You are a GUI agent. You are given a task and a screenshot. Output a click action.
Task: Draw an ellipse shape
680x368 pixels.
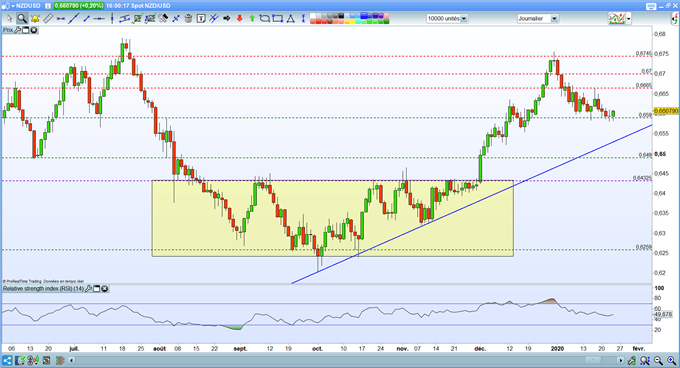(x=265, y=19)
